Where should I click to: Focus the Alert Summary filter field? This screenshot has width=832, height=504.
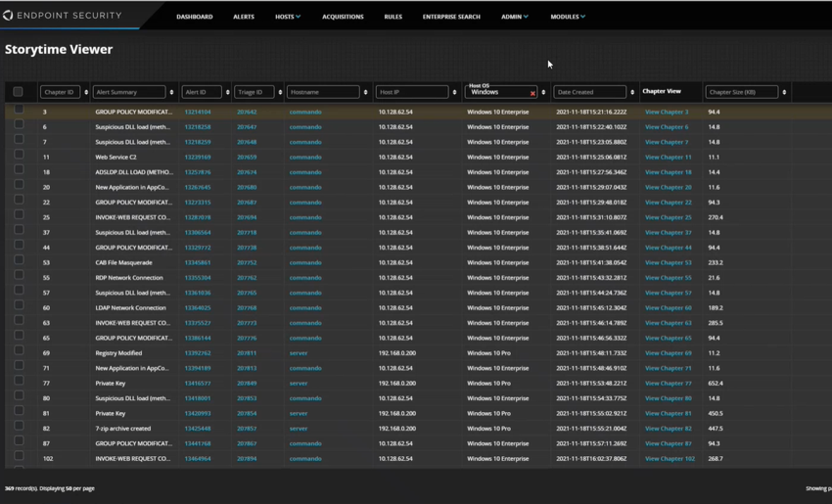pyautogui.click(x=129, y=92)
